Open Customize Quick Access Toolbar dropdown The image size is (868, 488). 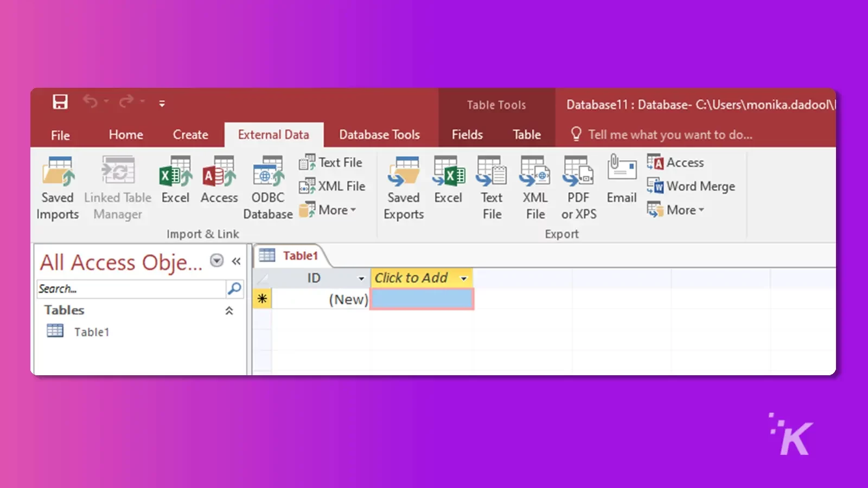162,103
